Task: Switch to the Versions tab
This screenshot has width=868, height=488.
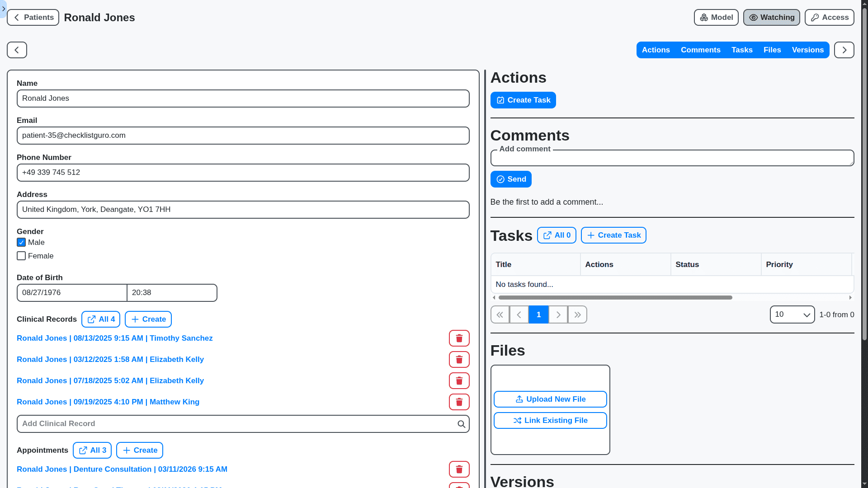Action: (807, 50)
